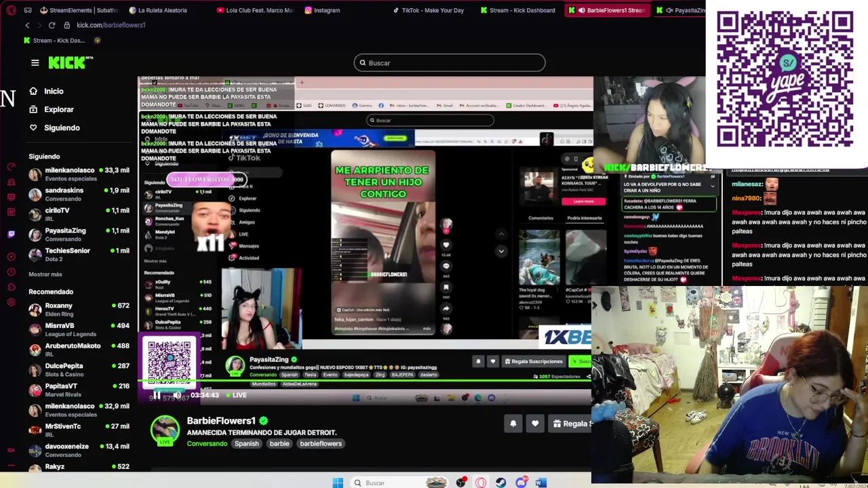
Task: Click the address bar kick.com/barbieflowers1
Action: point(111,25)
